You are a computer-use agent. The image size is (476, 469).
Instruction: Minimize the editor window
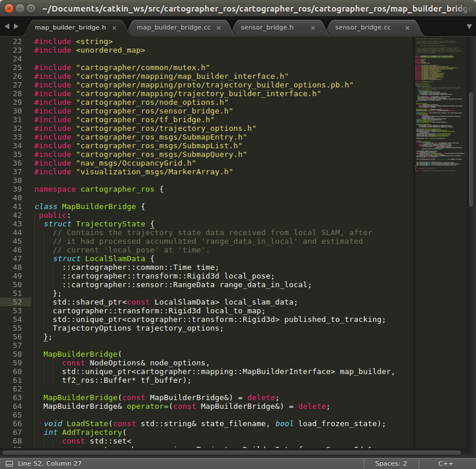[20, 8]
